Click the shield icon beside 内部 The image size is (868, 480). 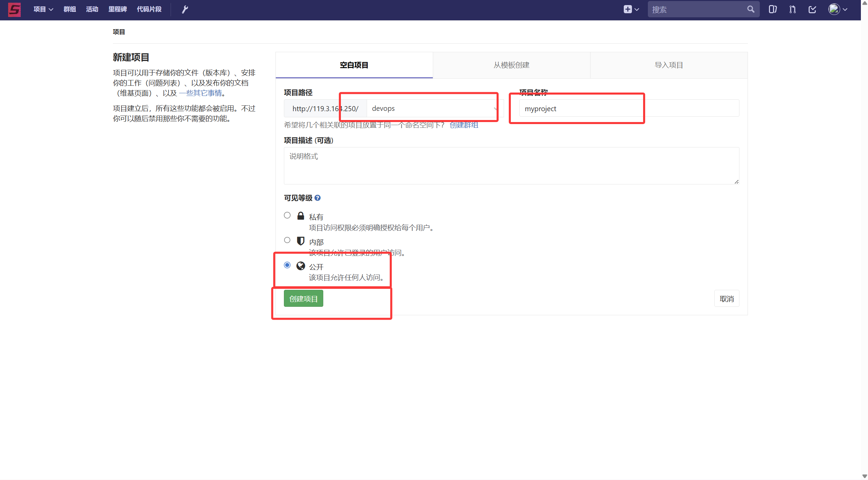[301, 241]
